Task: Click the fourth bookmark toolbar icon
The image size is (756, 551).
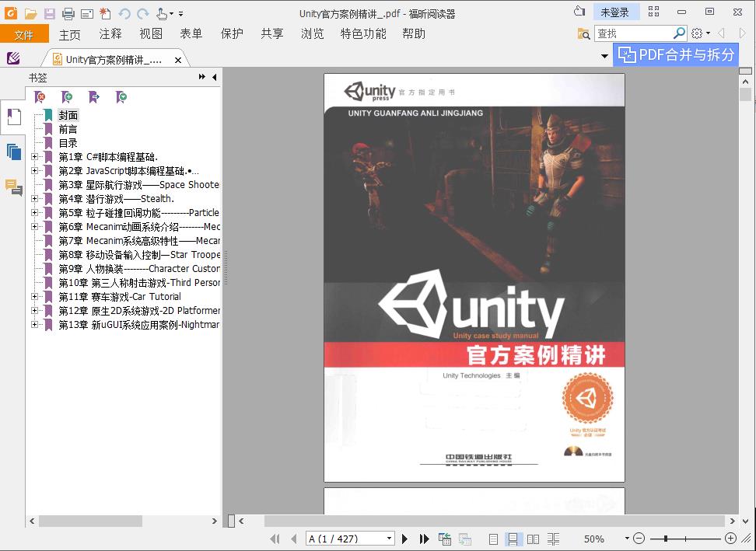Action: tap(121, 97)
